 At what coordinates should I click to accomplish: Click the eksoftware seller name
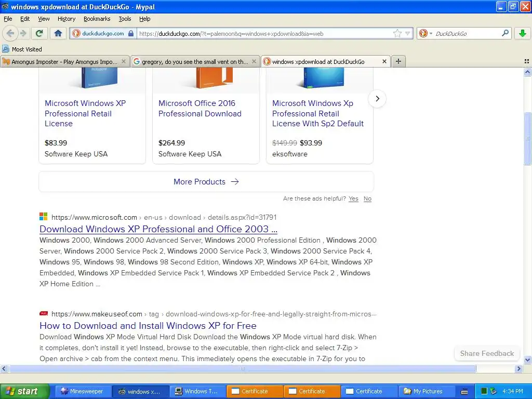(290, 154)
